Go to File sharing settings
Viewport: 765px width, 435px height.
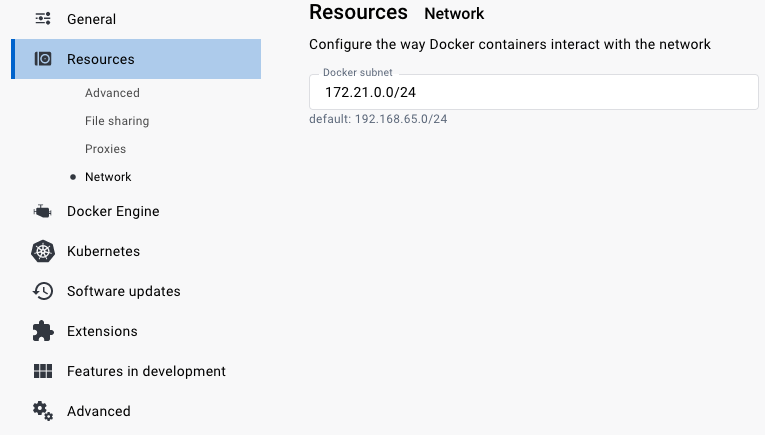pyautogui.click(x=117, y=121)
